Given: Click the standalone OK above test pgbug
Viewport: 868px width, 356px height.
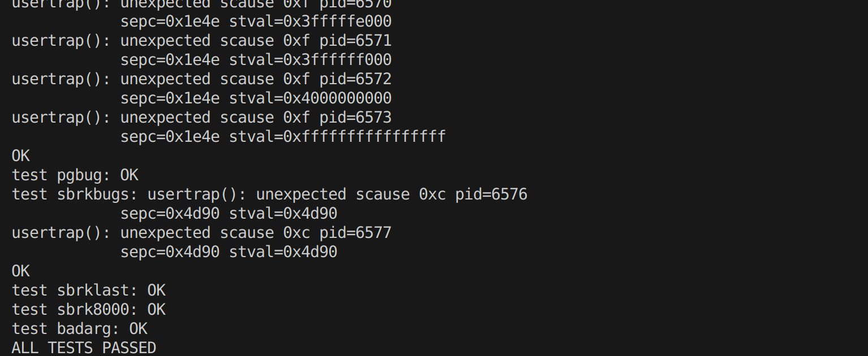Looking at the screenshot, I should [x=21, y=156].
